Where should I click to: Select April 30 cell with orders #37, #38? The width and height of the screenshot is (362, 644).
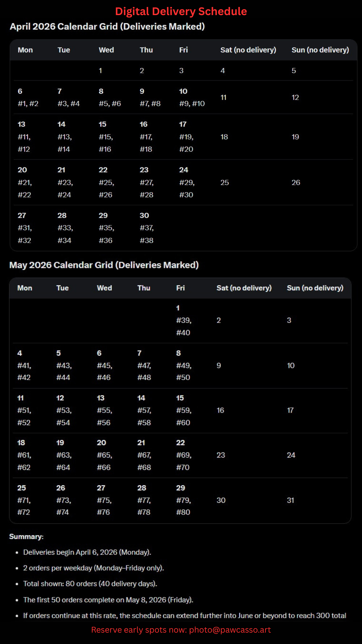point(147,228)
